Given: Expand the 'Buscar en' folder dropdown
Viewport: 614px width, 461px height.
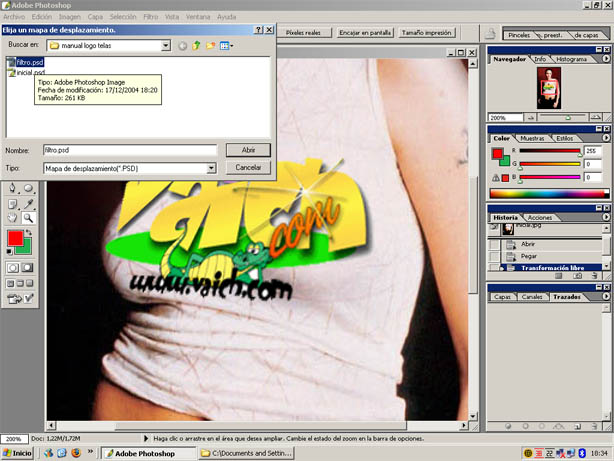Looking at the screenshot, I should pos(167,45).
